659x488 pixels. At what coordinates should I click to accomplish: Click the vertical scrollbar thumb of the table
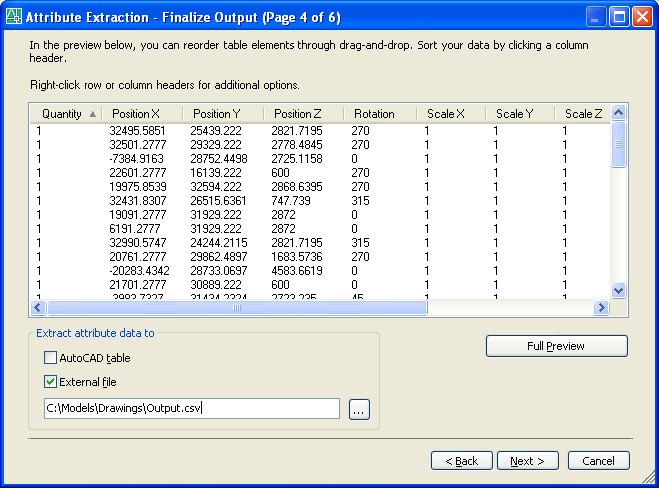618,144
